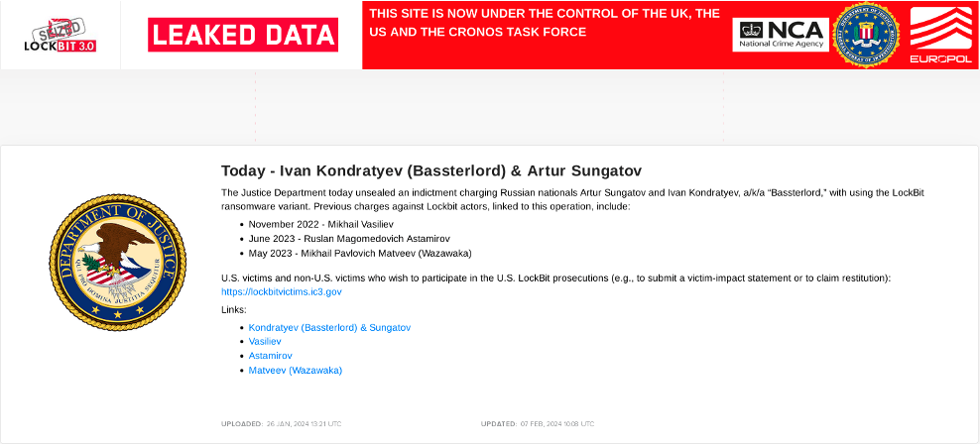980x444 pixels.
Task: Open the LEAKED DATA banner
Action: click(243, 35)
